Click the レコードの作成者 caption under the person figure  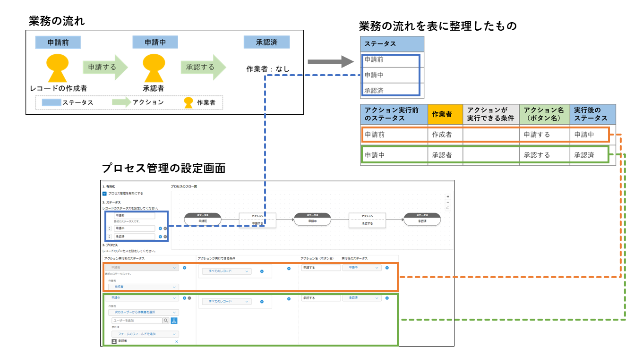click(x=59, y=88)
